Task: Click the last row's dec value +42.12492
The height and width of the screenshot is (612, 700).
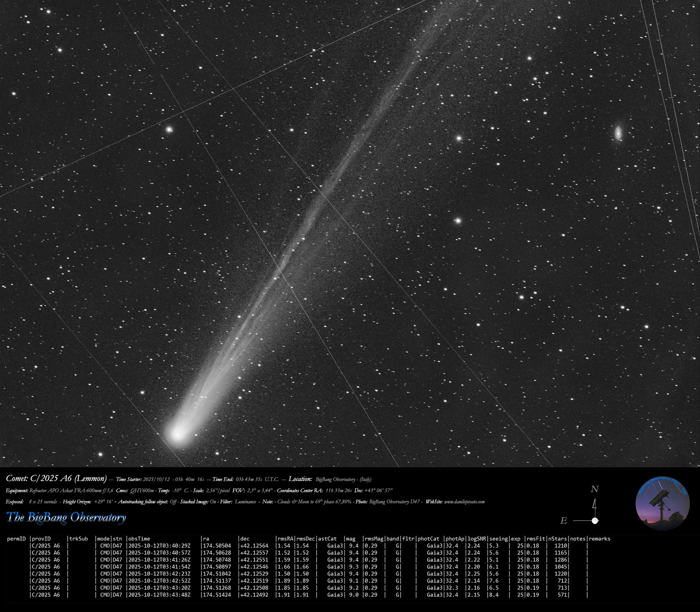Action: click(x=254, y=595)
